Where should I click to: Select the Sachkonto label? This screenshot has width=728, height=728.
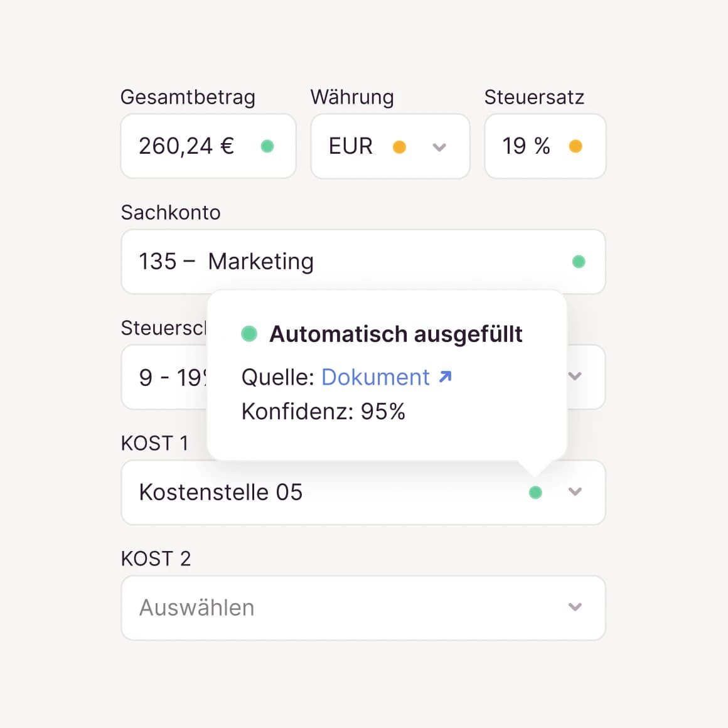170,213
